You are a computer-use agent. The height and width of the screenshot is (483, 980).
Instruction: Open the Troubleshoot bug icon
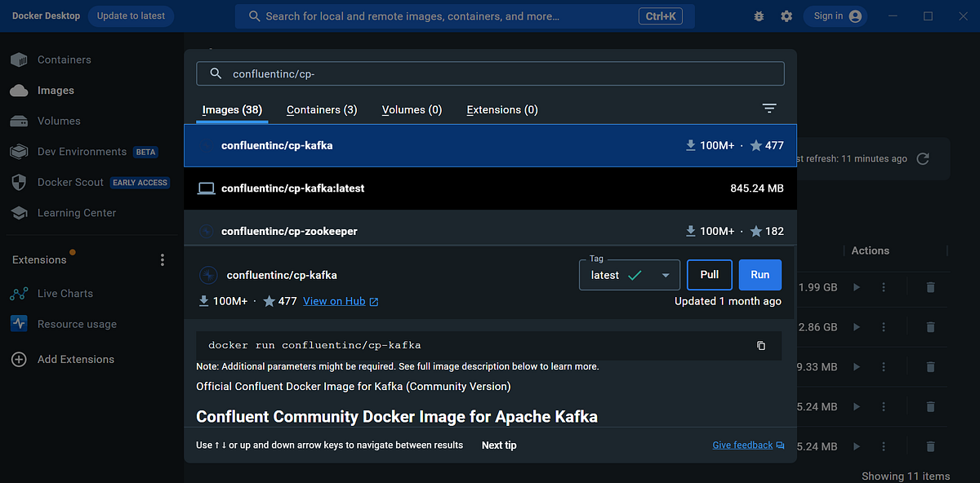758,16
